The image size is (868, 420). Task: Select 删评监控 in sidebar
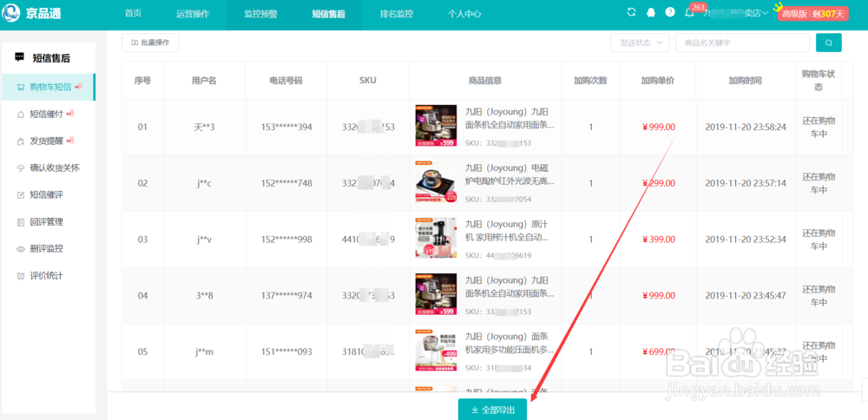[x=48, y=249]
